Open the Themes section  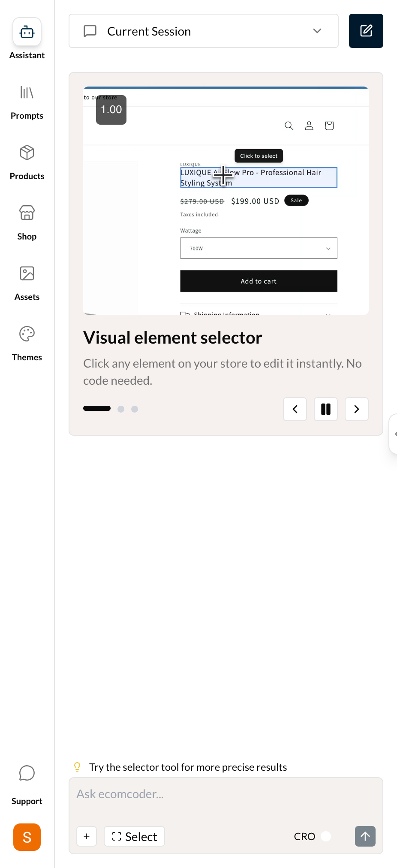27,334
